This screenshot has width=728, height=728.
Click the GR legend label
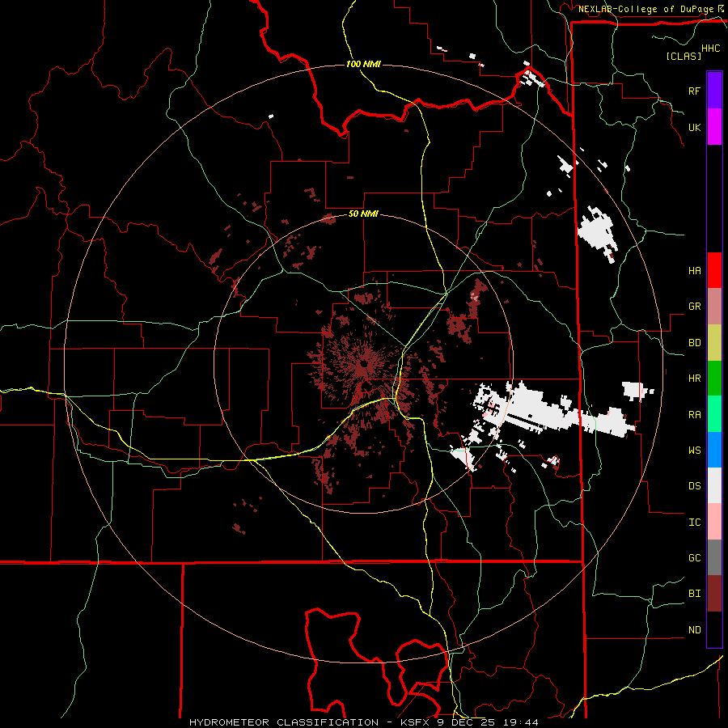pyautogui.click(x=694, y=307)
